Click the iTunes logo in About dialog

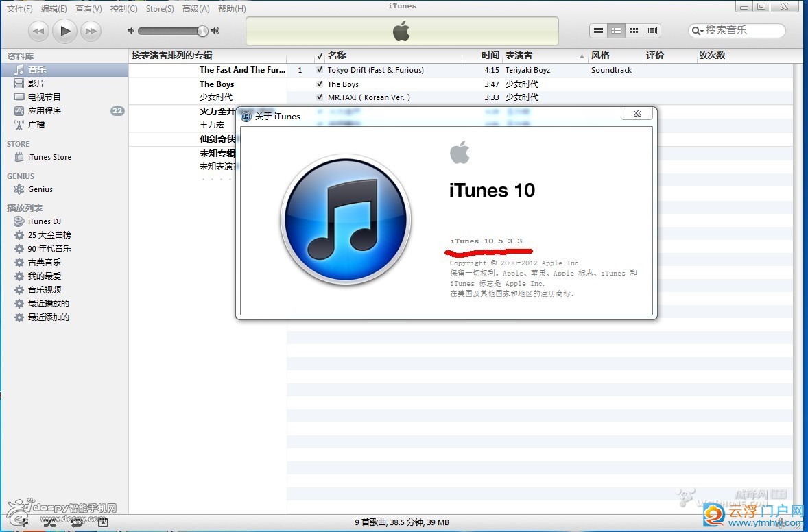point(345,220)
